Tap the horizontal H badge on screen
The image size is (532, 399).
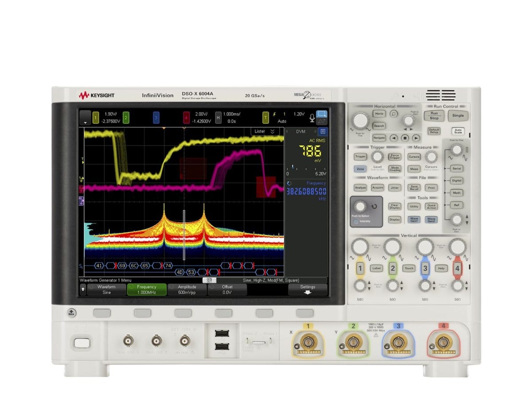[x=218, y=117]
